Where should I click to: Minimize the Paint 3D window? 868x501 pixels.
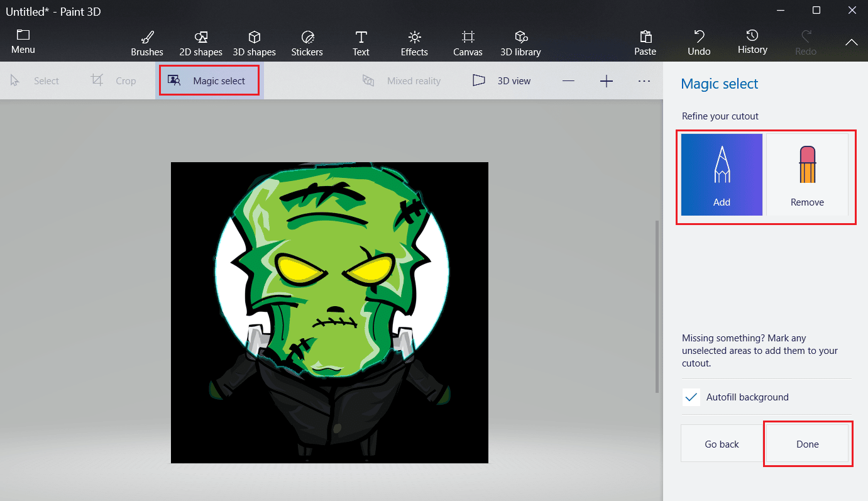click(x=780, y=10)
